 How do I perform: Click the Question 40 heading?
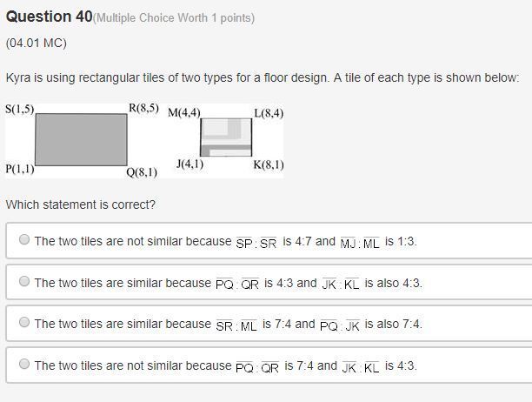pos(49,17)
